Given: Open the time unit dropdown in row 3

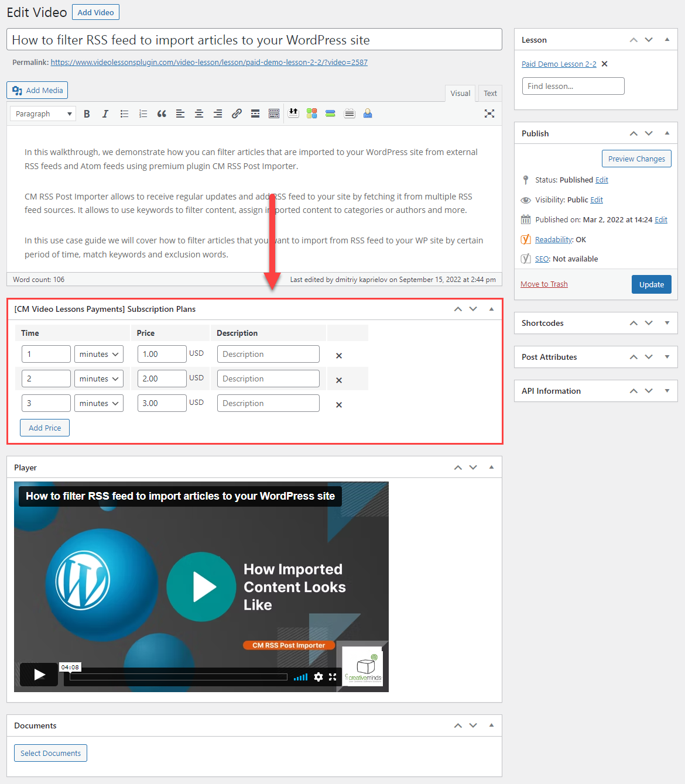Looking at the screenshot, I should 99,403.
